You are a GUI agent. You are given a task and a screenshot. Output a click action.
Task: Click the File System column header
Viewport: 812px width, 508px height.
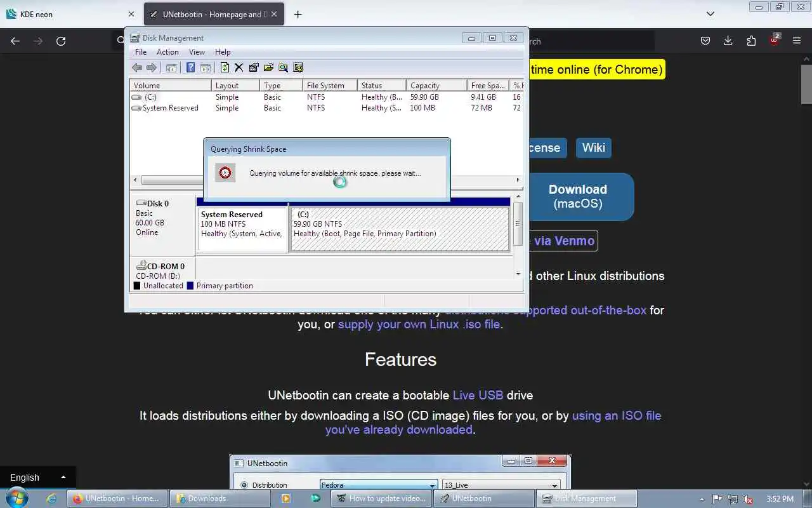click(330, 85)
